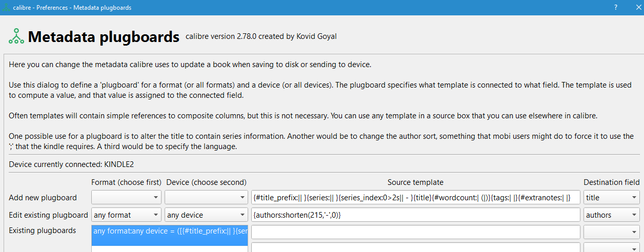Click the "Source template" column header
Image resolution: width=644 pixels, height=252 pixels.
(x=415, y=182)
